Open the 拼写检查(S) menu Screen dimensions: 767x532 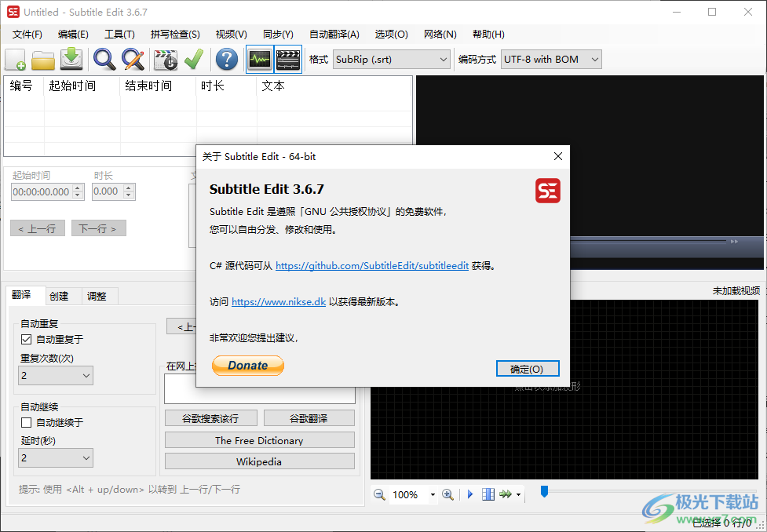point(175,35)
